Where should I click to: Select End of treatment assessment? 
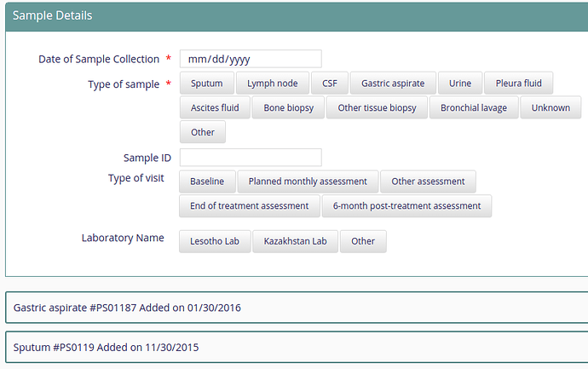pos(250,206)
